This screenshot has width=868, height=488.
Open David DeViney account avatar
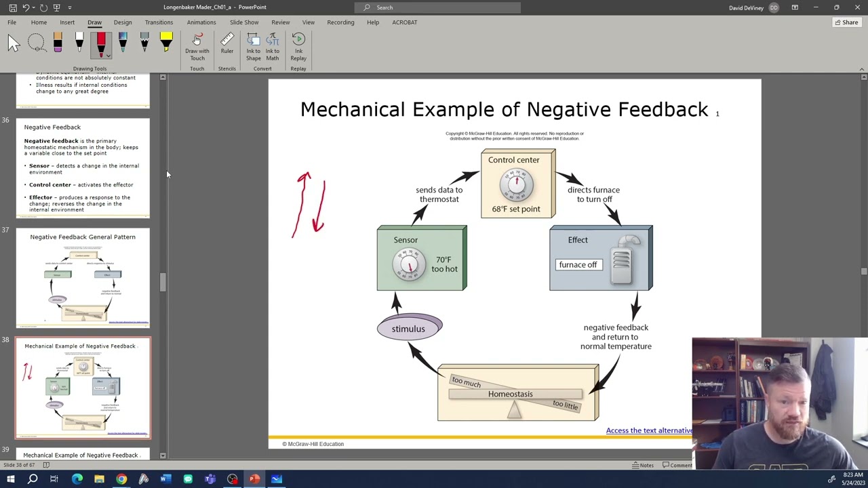[x=774, y=7]
